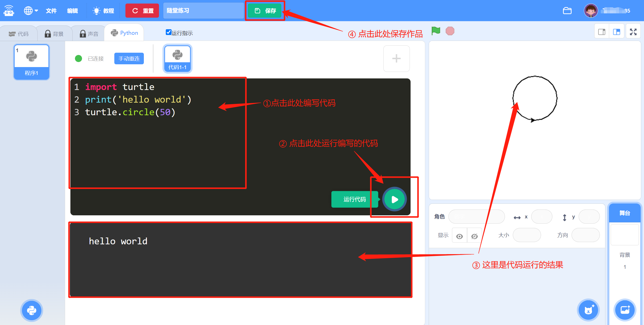
Task: Click the round green run code play button
Action: [394, 199]
